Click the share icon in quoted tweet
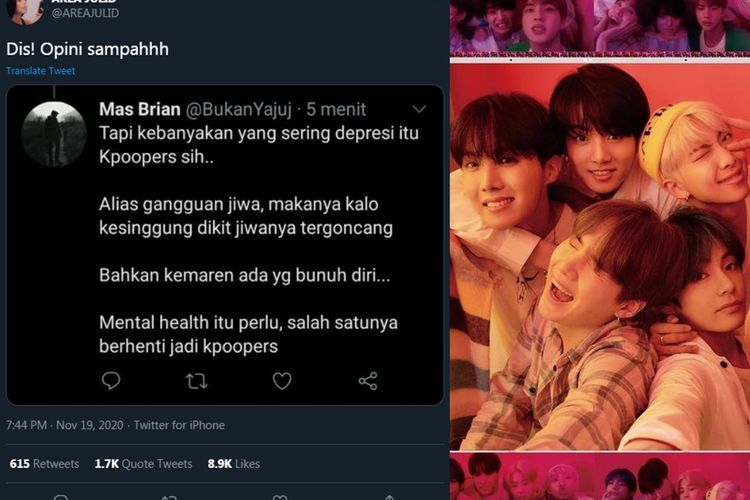750x500 pixels. coord(368,381)
